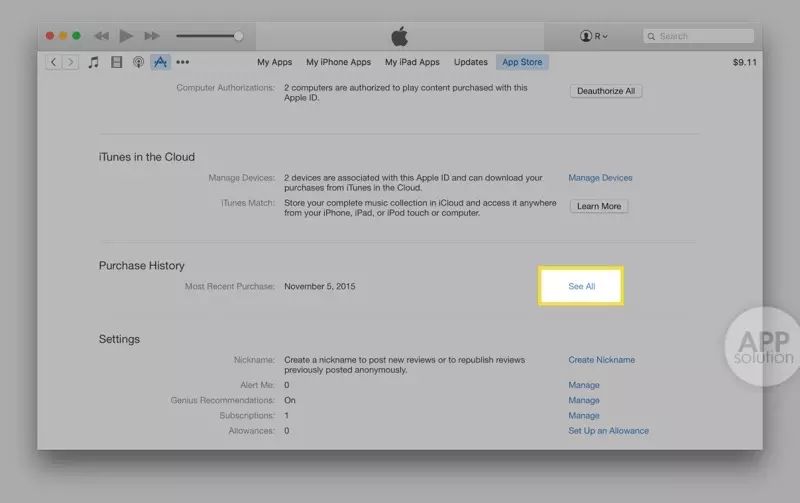Click the Settings heading
The height and width of the screenshot is (503, 800).
click(x=119, y=339)
